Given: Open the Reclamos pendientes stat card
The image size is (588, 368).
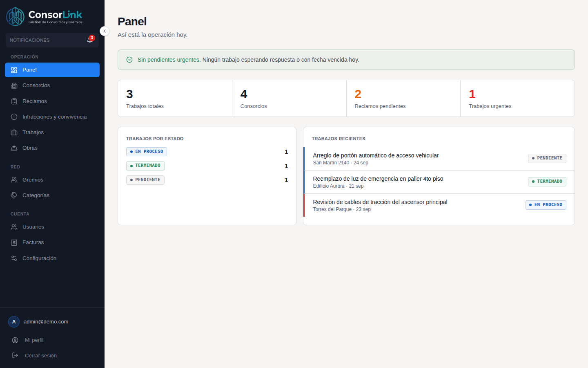Looking at the screenshot, I should tap(403, 99).
